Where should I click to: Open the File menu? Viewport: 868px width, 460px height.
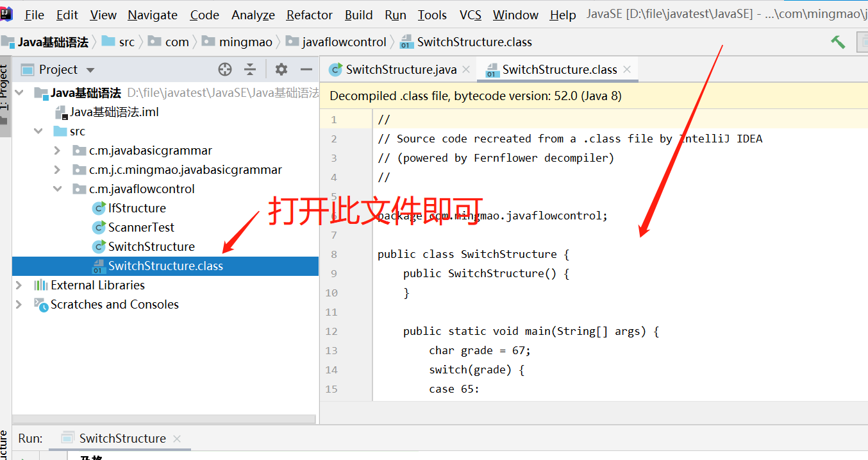(34, 15)
